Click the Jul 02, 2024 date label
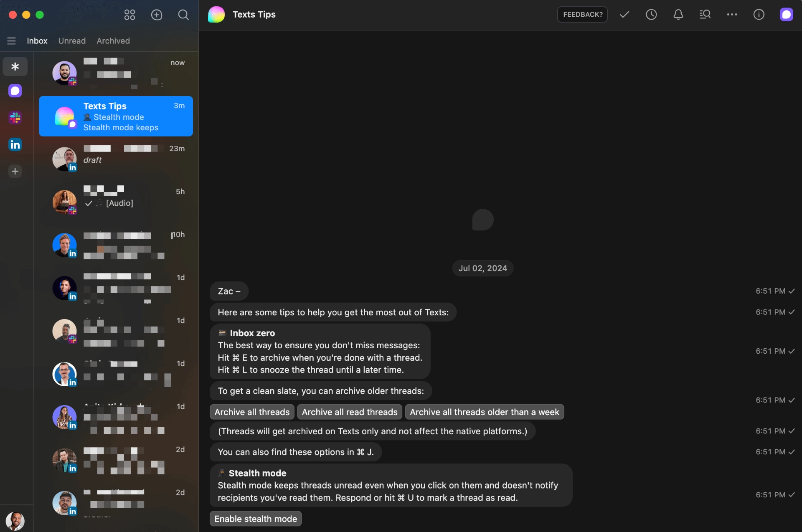 pyautogui.click(x=483, y=269)
